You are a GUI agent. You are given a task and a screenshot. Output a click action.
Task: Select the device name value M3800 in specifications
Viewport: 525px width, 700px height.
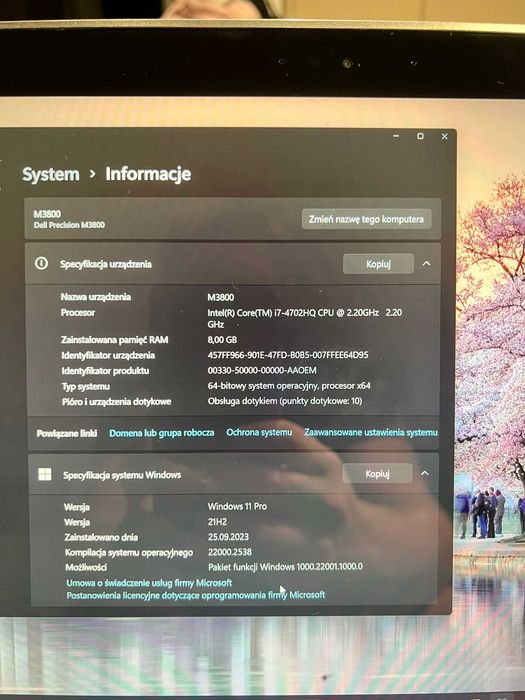(221, 297)
